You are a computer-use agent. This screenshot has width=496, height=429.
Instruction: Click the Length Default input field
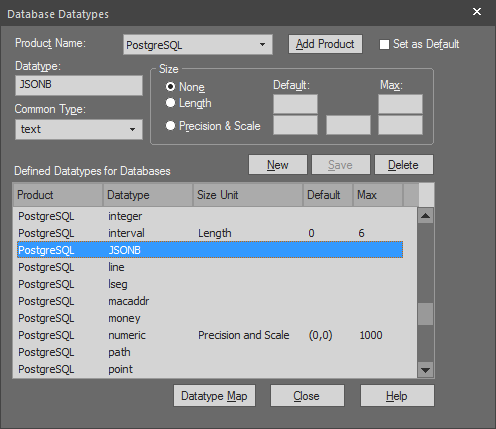[295, 104]
